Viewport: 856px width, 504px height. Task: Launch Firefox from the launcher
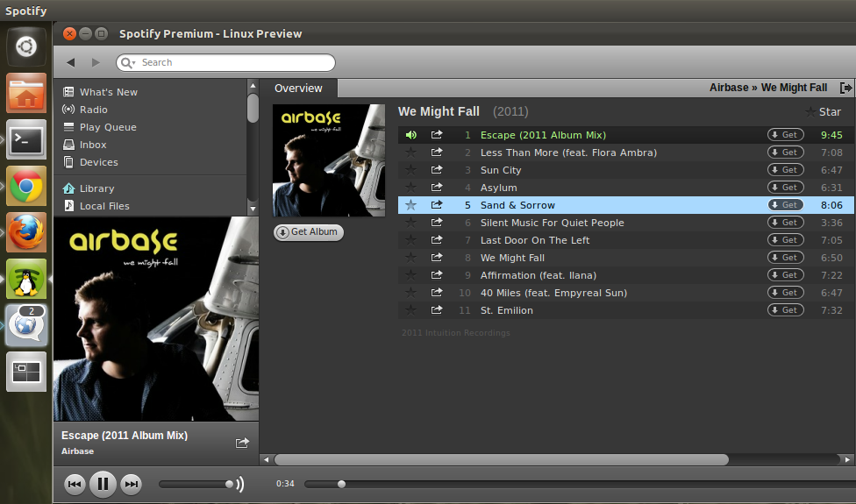point(26,232)
